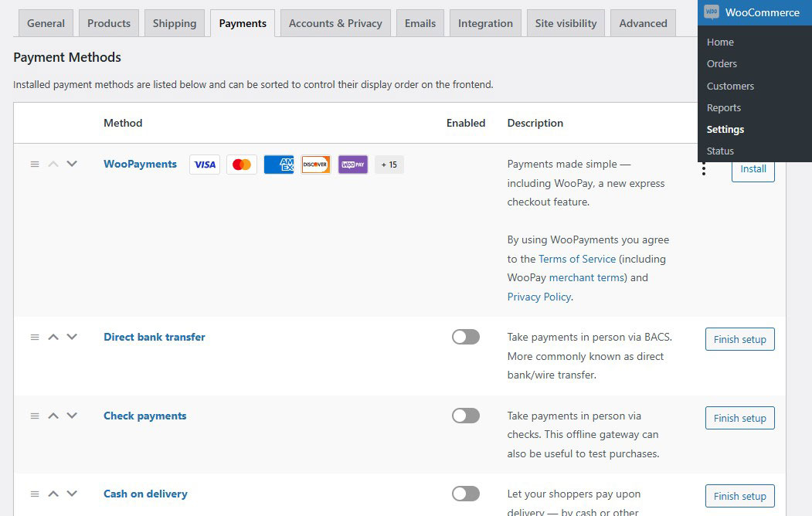Click the American Express icon

279,165
